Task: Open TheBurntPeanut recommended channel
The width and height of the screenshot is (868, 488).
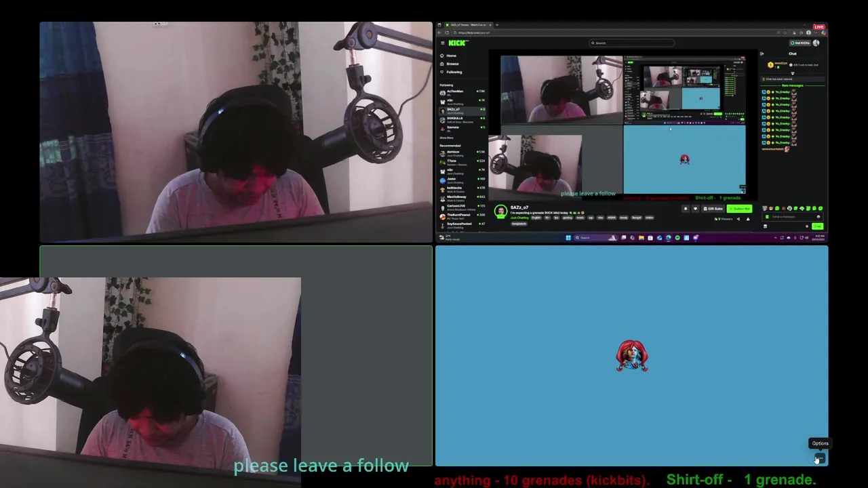Action: point(462,216)
